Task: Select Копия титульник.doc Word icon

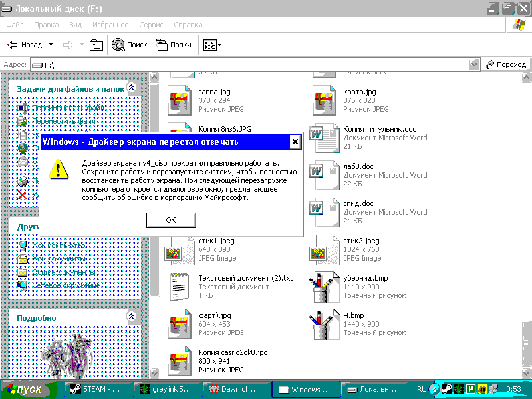Action: tap(325, 138)
